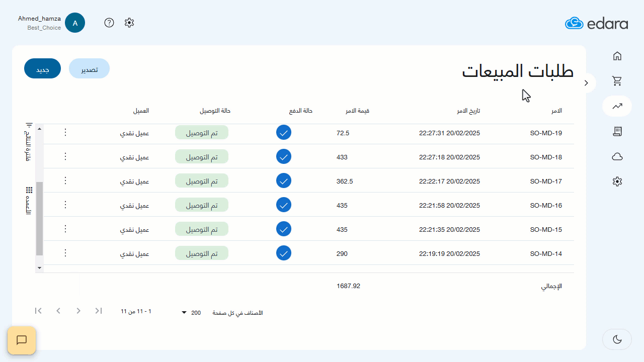Go to next page of results
Screen dimensions: 644x362
(x=78, y=311)
